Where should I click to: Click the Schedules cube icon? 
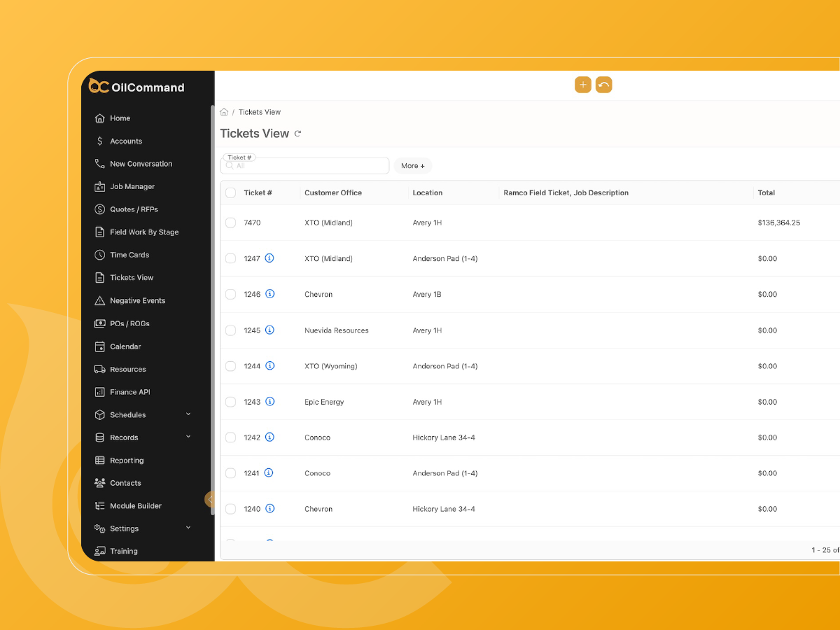[99, 414]
